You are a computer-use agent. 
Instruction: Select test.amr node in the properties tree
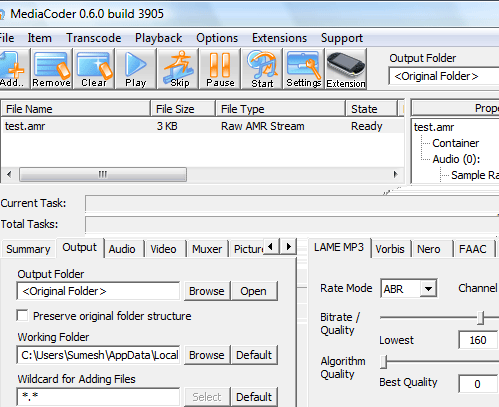pyautogui.click(x=434, y=127)
